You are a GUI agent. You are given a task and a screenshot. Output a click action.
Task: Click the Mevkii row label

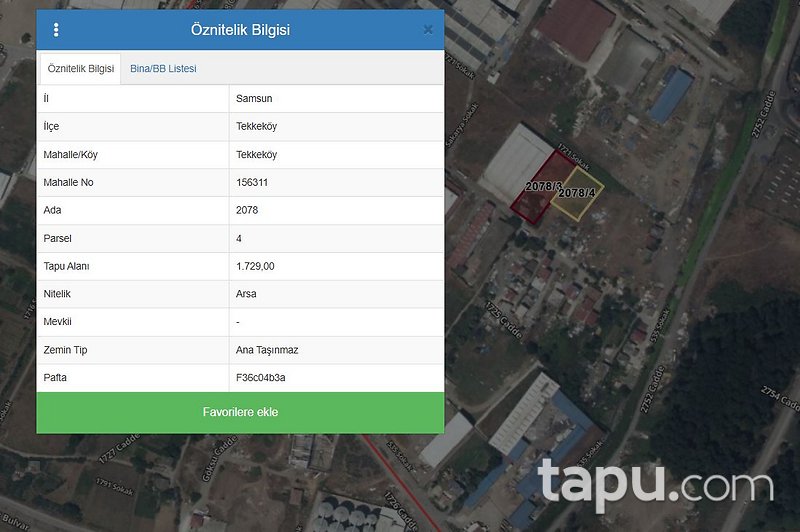pyautogui.click(x=59, y=322)
